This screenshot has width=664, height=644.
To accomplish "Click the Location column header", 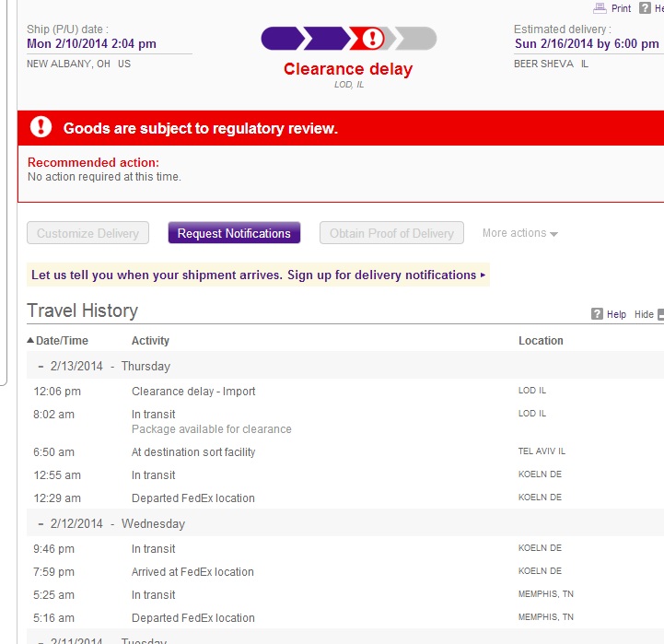I will tap(541, 341).
